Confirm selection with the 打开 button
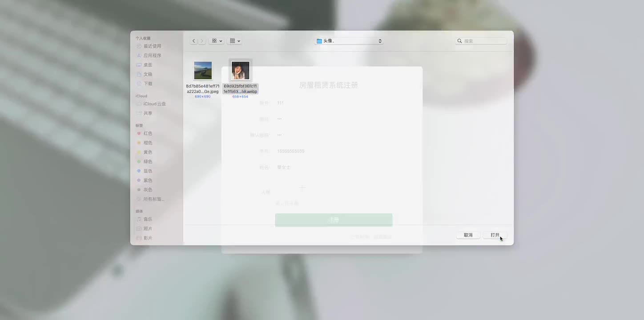Viewport: 644px width, 320px height. pos(495,235)
